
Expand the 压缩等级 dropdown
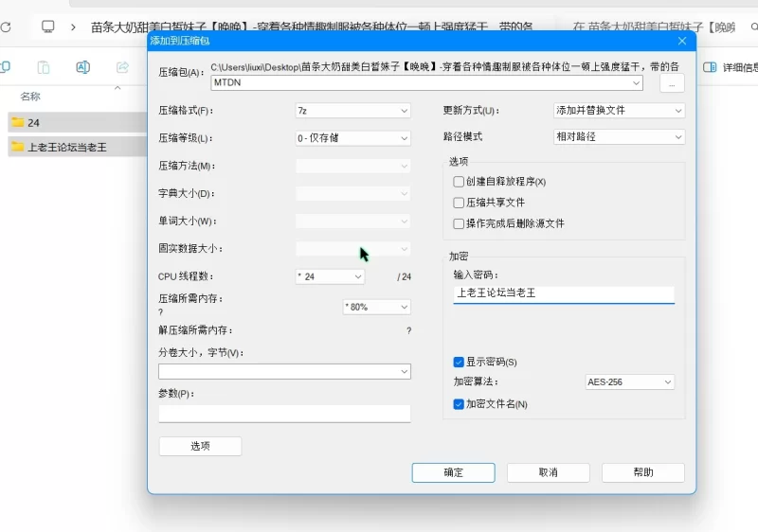[x=352, y=138]
